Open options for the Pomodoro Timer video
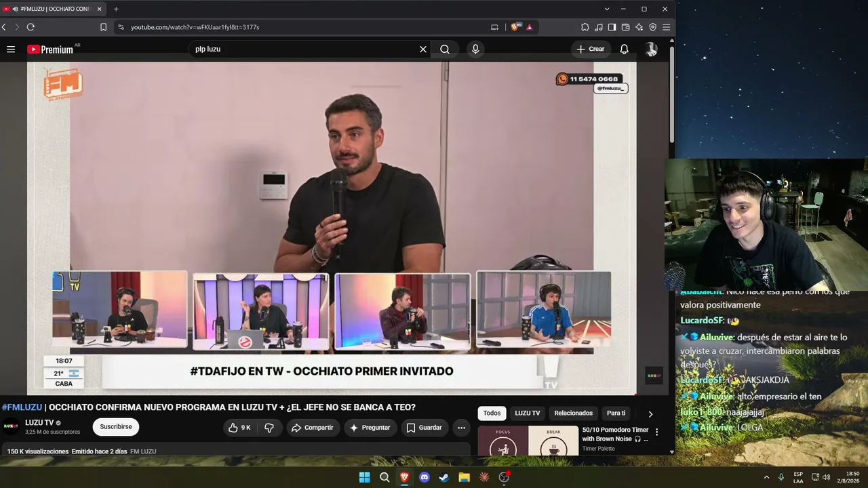Image resolution: width=868 pixels, height=488 pixels. (656, 432)
